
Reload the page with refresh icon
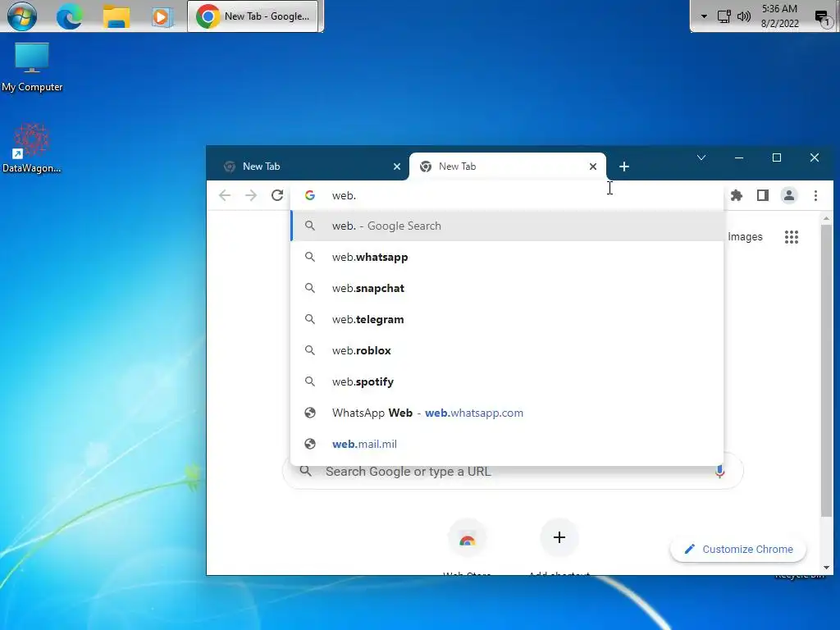[x=277, y=195]
